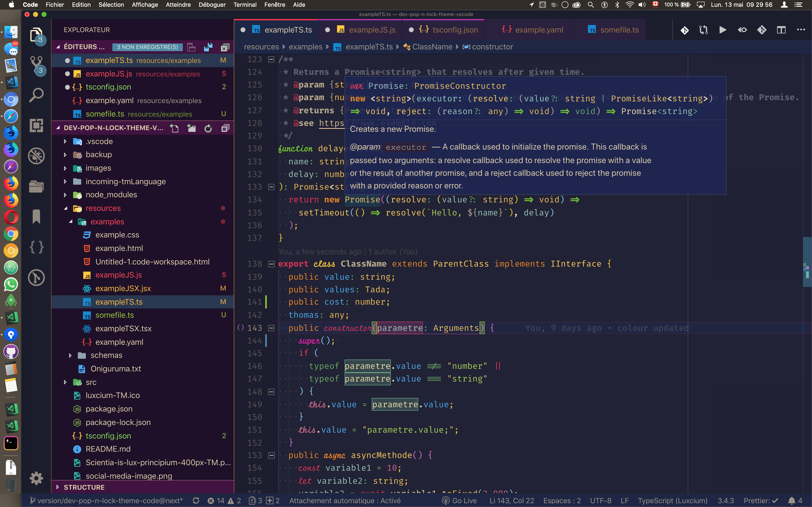Click the run play icon in toolbar

point(723,30)
